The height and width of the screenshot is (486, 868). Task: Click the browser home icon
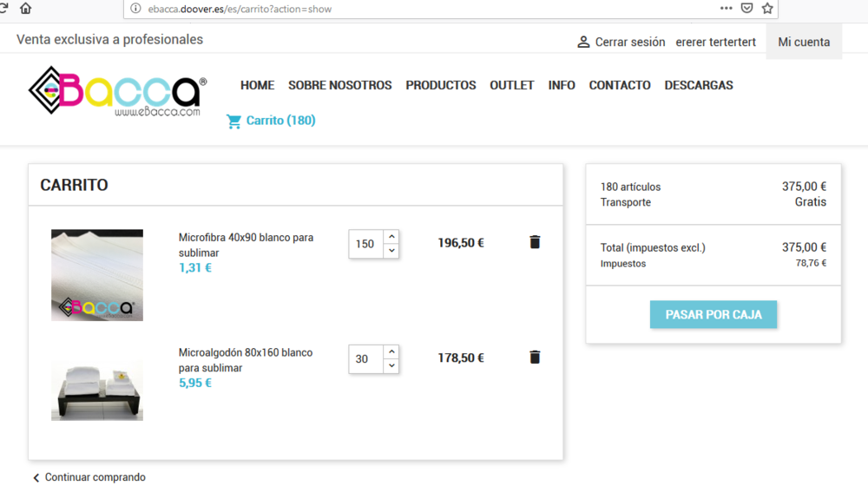(25, 9)
